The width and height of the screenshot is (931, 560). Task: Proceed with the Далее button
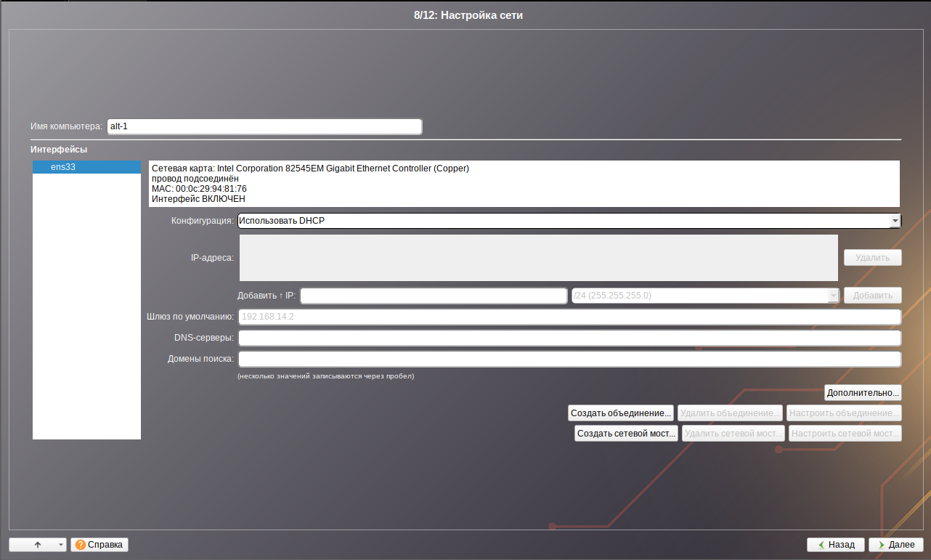(895, 544)
